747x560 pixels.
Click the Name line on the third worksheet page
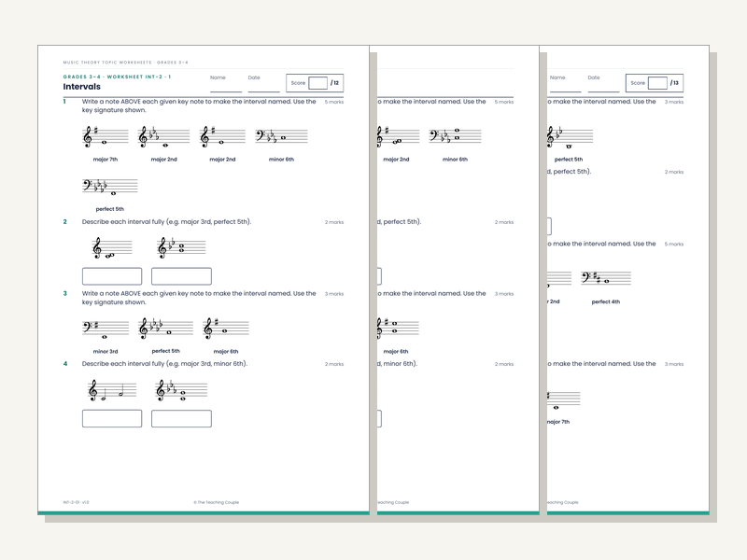(x=566, y=91)
